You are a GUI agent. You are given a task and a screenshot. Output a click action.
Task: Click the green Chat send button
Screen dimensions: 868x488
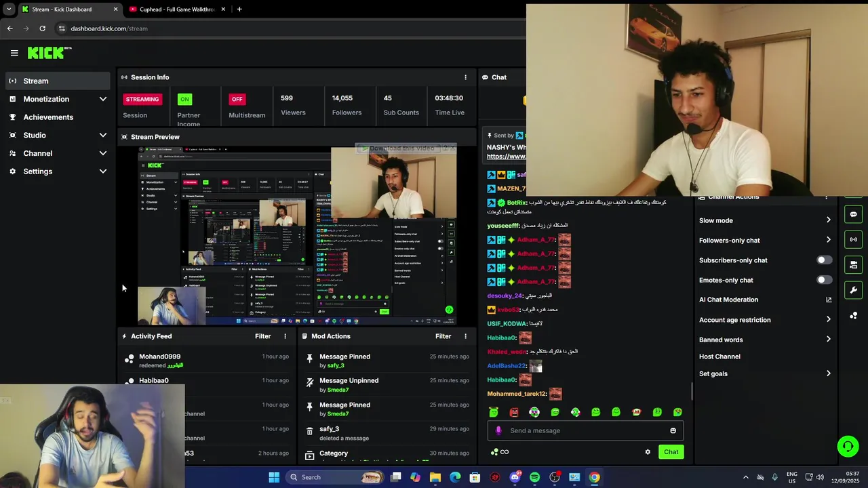tap(671, 452)
